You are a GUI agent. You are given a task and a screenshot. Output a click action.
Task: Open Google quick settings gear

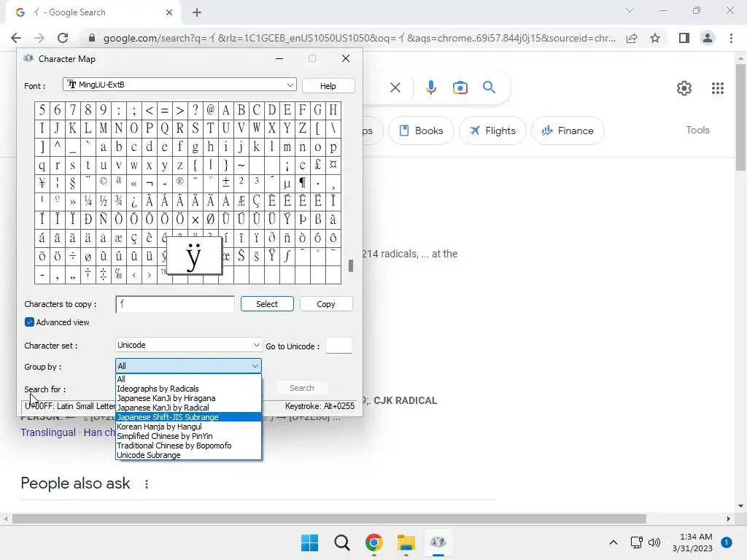[x=684, y=88]
